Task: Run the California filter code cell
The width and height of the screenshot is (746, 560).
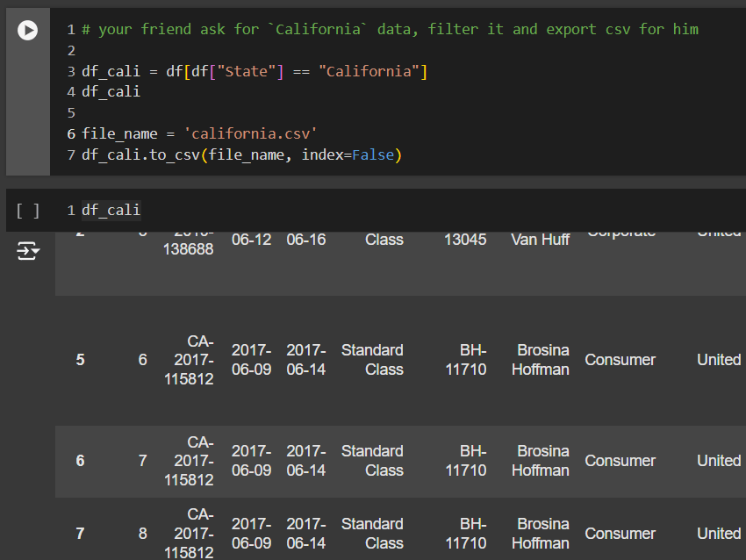Action: click(x=28, y=30)
